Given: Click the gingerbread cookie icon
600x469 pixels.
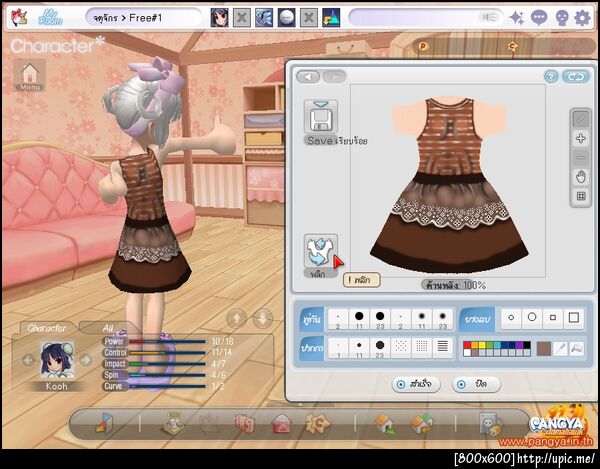Looking at the screenshot, I should [x=317, y=423].
